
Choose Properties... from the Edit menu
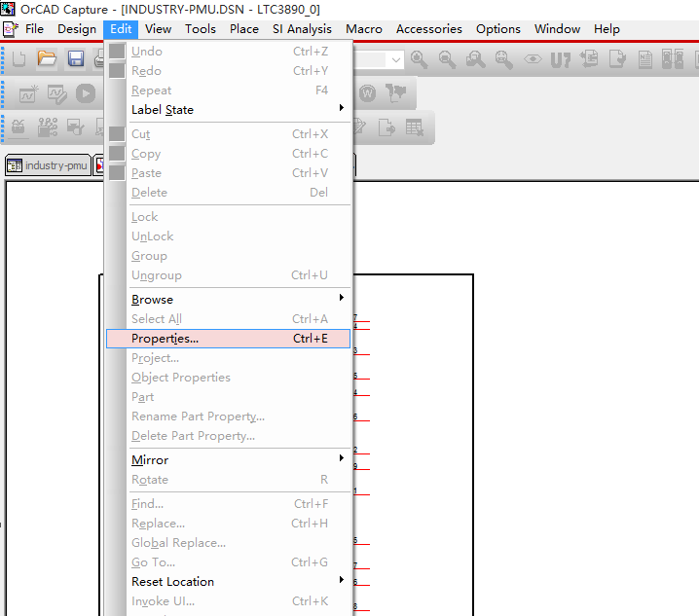228,339
